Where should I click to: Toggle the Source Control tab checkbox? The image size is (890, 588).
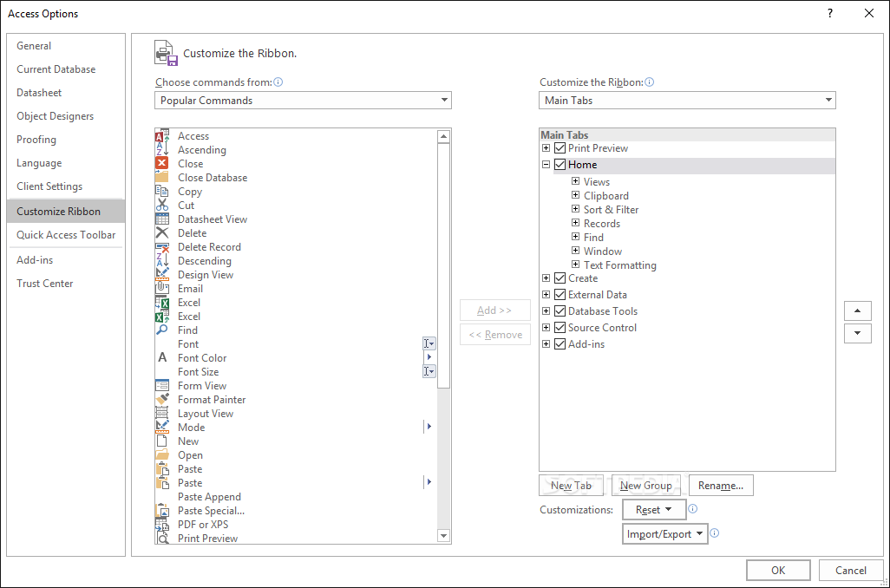(560, 328)
